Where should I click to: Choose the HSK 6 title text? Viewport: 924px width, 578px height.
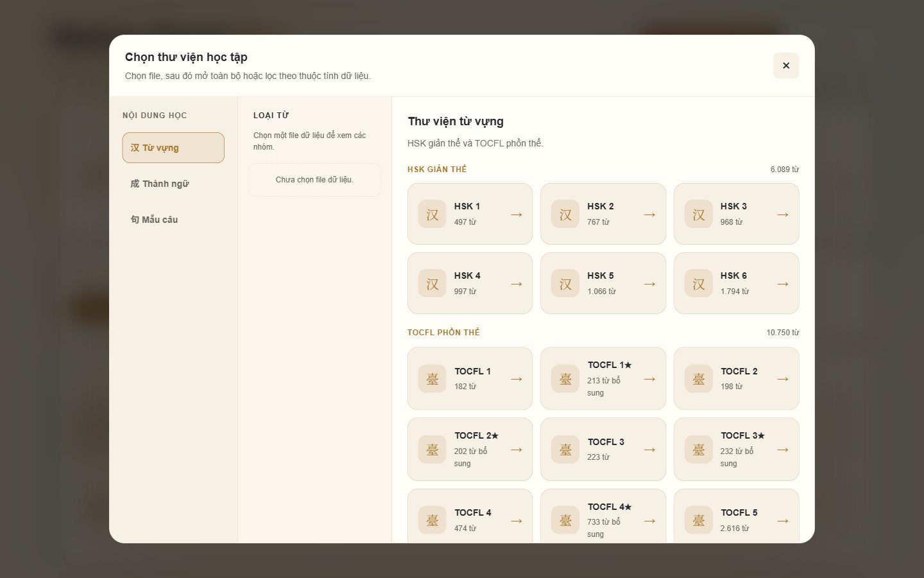(x=733, y=276)
